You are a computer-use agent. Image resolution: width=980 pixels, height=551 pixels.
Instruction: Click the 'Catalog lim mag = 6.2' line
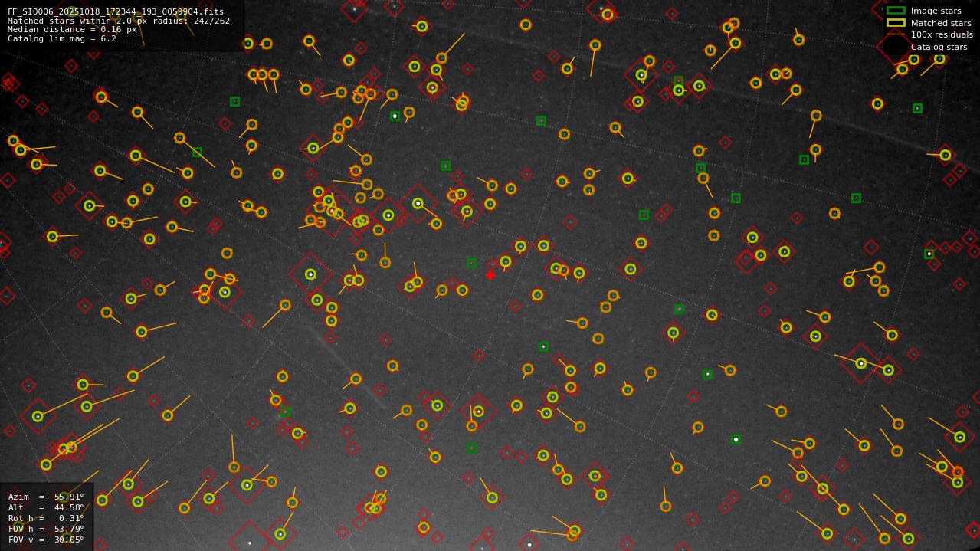tap(62, 39)
